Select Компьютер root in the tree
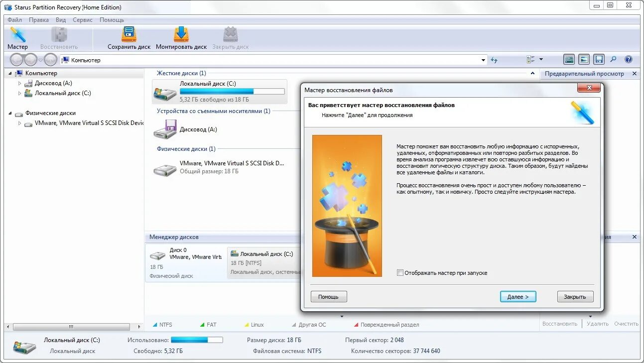Screen dimensions: 644x363 coord(41,73)
